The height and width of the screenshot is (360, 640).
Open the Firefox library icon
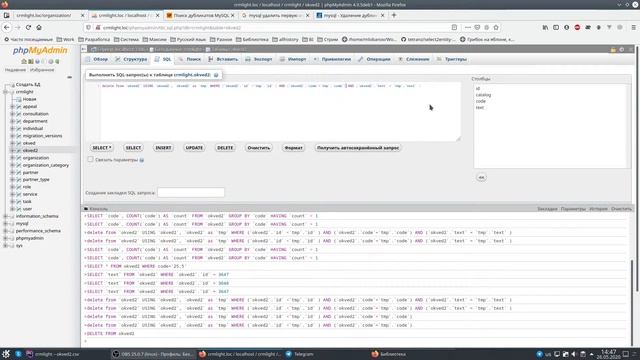point(545,27)
